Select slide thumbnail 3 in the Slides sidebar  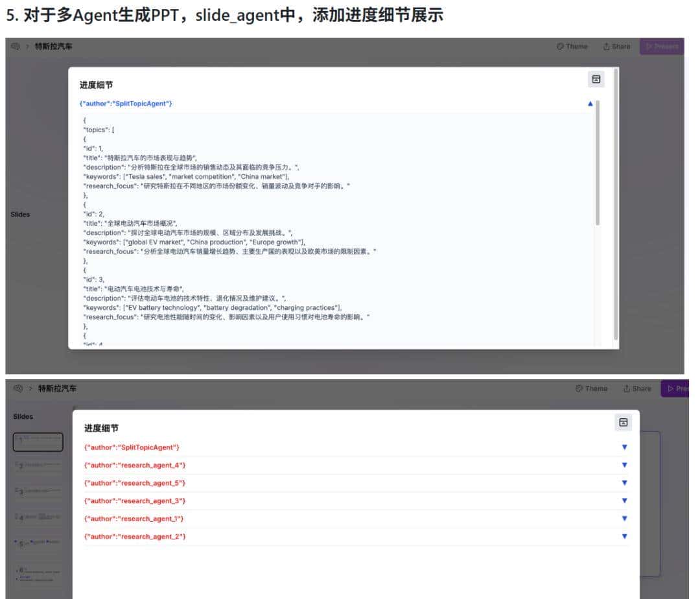pyautogui.click(x=38, y=491)
